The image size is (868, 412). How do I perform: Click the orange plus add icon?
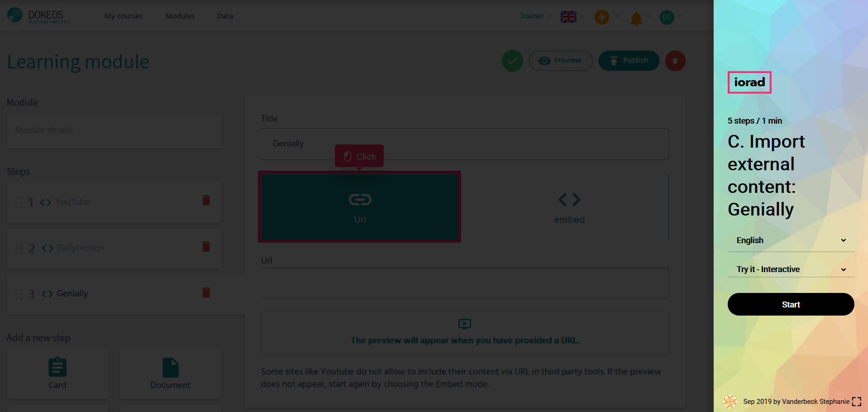tap(601, 17)
